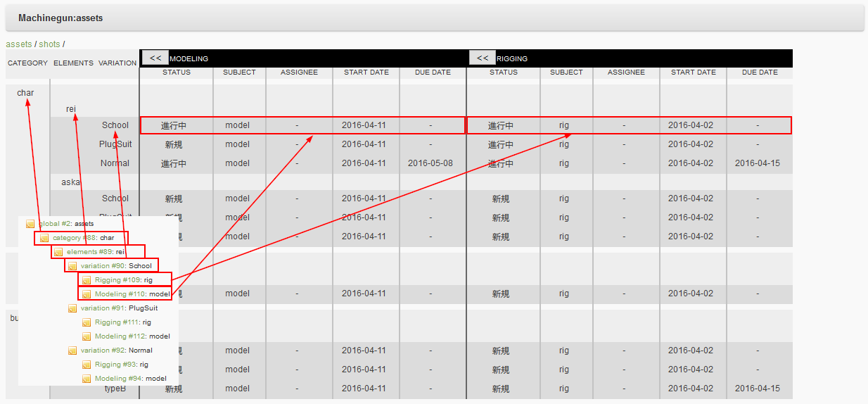Open the 'Rigging #93' issue link
This screenshot has width=868, height=404.
115,365
